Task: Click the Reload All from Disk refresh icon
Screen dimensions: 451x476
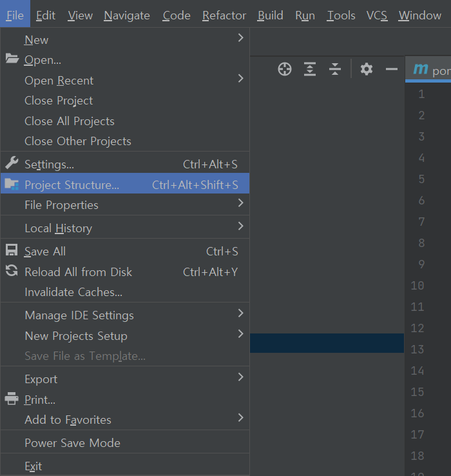Action: 12,270
